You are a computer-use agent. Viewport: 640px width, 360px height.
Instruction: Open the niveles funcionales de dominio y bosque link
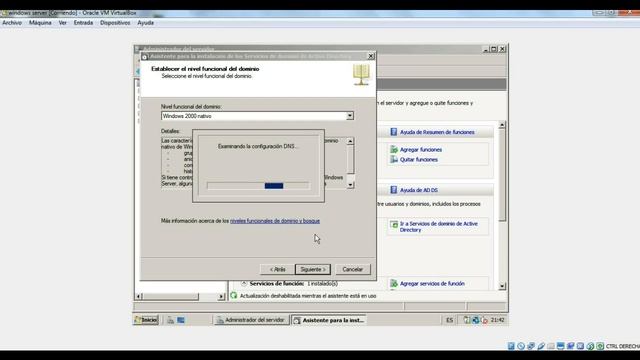[x=275, y=221]
